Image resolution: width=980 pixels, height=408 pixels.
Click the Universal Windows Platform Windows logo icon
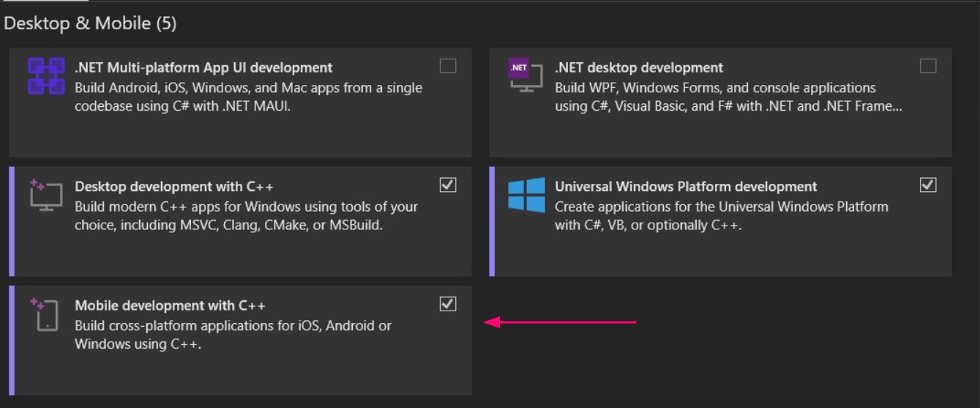pos(526,195)
